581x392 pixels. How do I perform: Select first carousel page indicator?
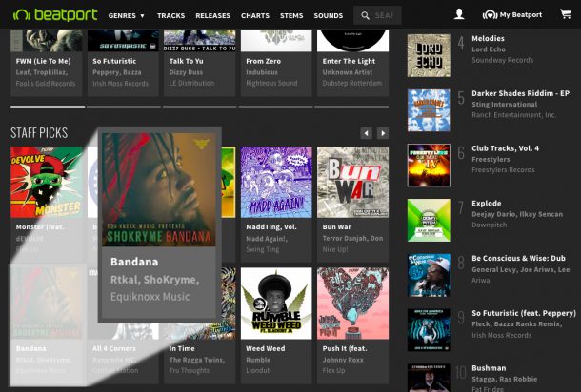click(48, 107)
